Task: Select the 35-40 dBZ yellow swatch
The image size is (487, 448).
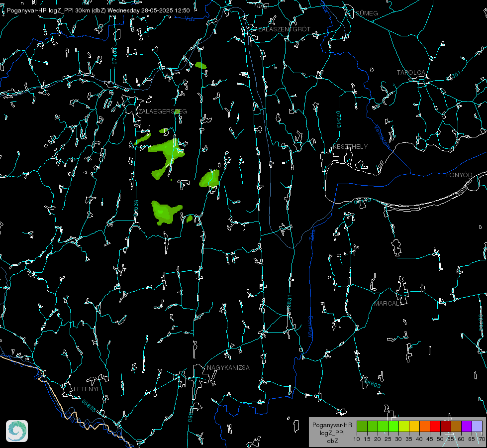Action: point(414,426)
